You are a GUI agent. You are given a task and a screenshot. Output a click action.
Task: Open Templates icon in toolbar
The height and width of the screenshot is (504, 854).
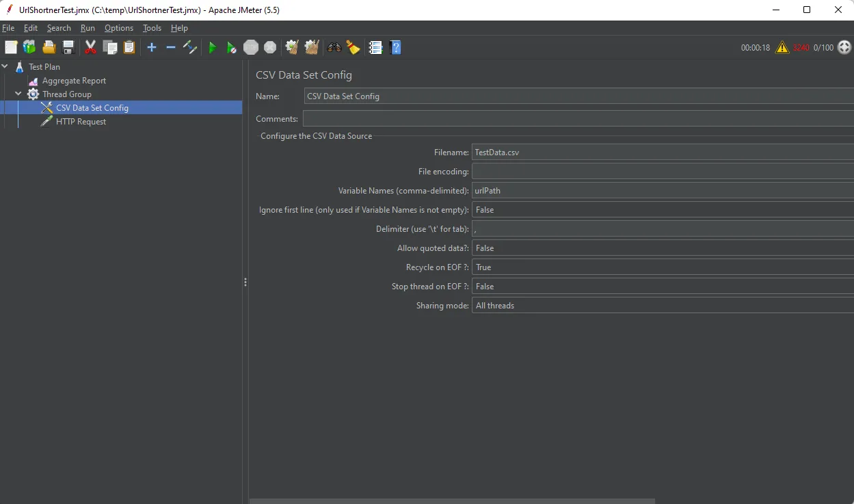(x=29, y=47)
